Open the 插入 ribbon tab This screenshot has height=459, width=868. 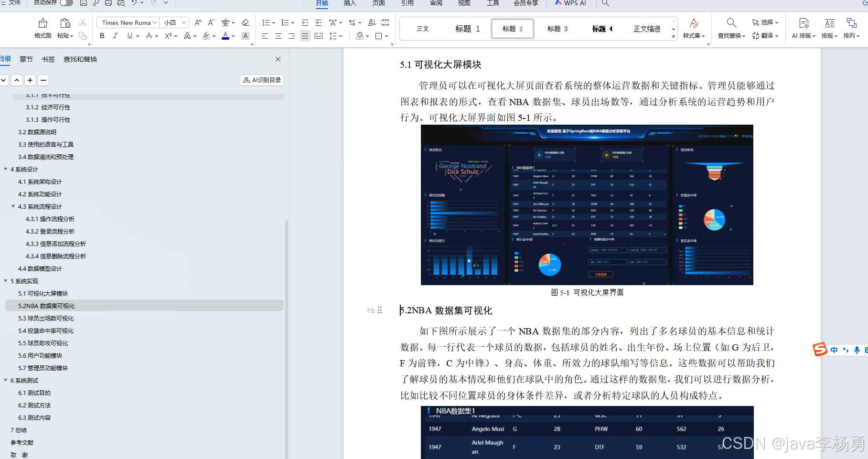click(x=350, y=3)
